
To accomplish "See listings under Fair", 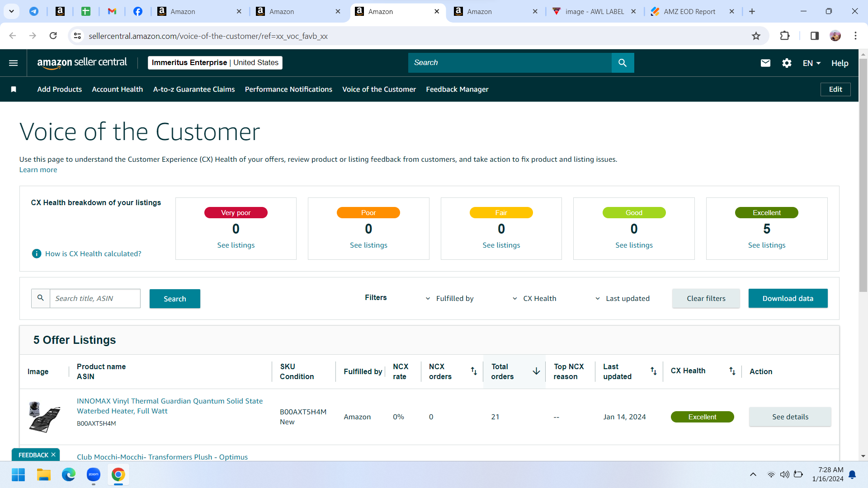I will pos(501,245).
